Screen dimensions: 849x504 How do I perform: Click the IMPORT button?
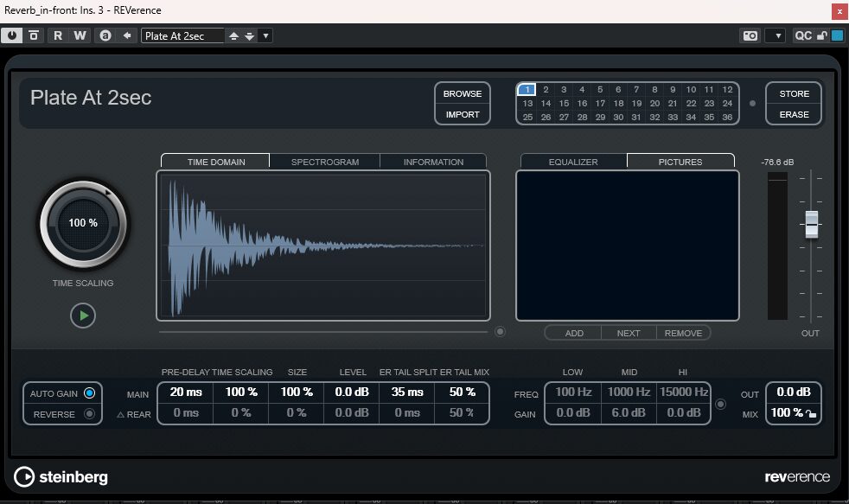463,114
